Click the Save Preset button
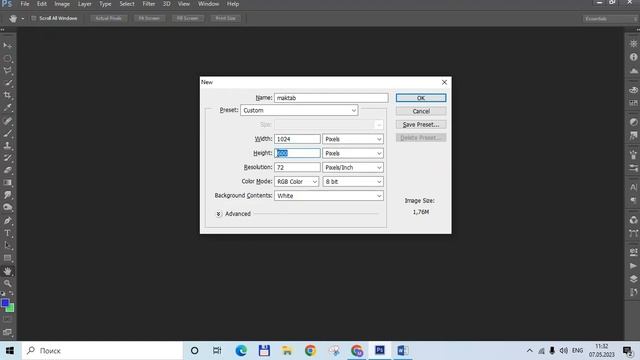 421,124
